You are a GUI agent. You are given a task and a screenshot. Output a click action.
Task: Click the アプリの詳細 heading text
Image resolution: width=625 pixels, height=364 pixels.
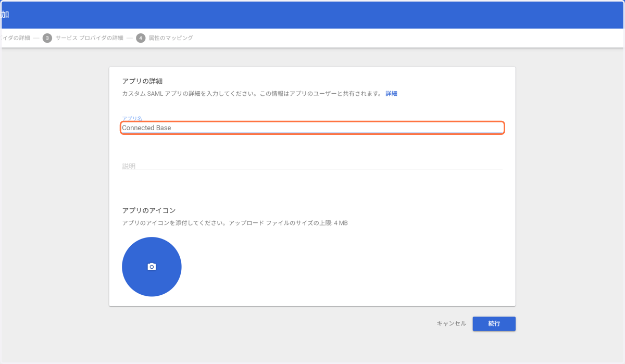pyautogui.click(x=142, y=81)
